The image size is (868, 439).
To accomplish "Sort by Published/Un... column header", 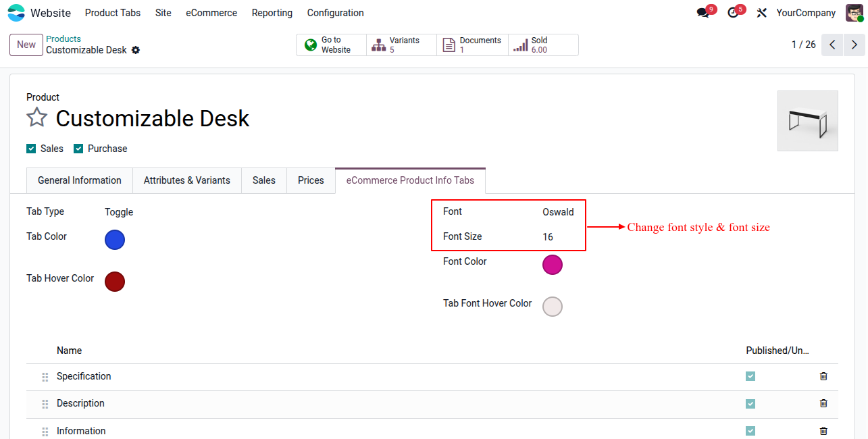I will pos(777,351).
